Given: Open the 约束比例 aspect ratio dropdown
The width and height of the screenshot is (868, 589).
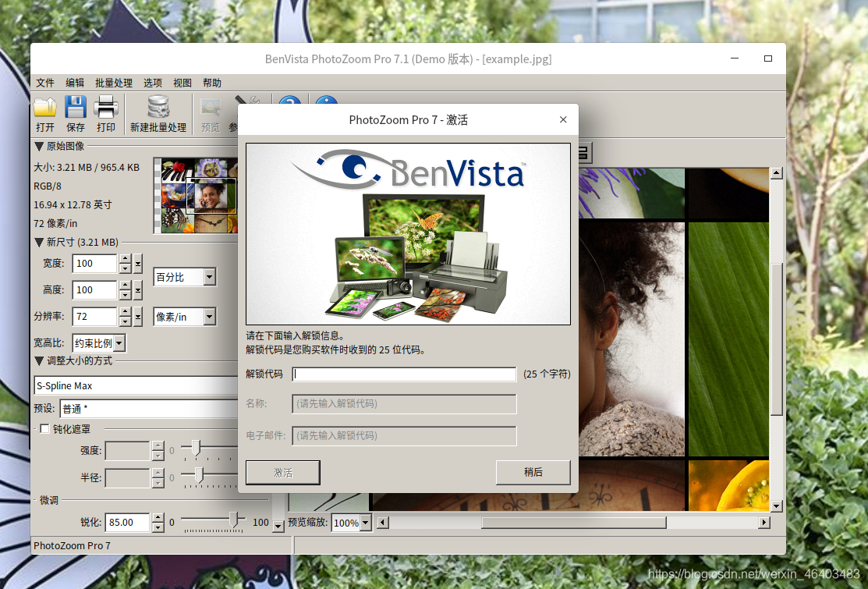Looking at the screenshot, I should click(x=119, y=343).
